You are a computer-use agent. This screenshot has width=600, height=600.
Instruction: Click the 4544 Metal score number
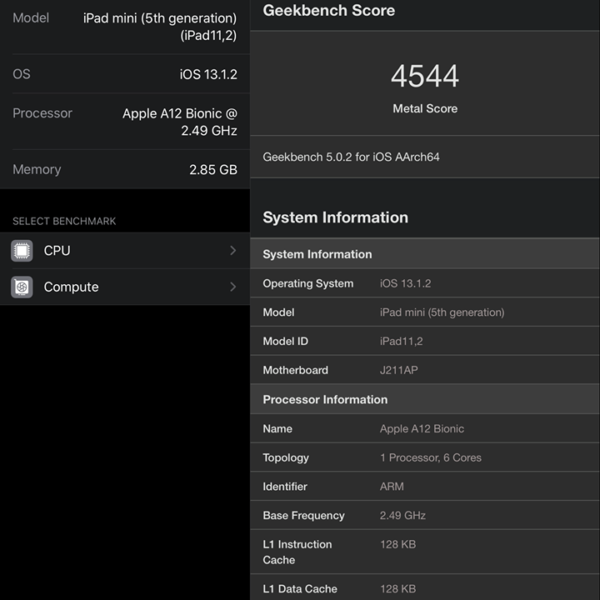[x=425, y=77]
